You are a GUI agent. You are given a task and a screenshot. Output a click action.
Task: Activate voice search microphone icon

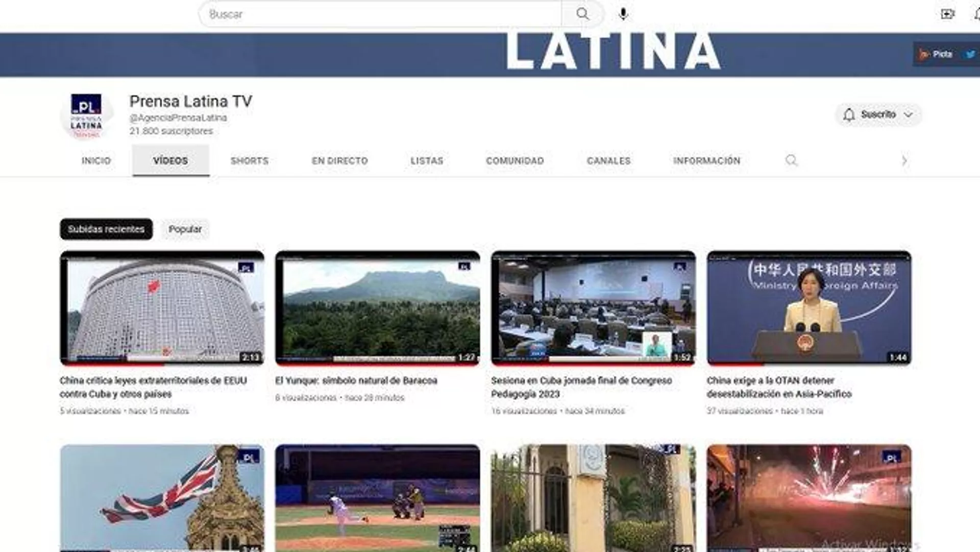pyautogui.click(x=623, y=14)
